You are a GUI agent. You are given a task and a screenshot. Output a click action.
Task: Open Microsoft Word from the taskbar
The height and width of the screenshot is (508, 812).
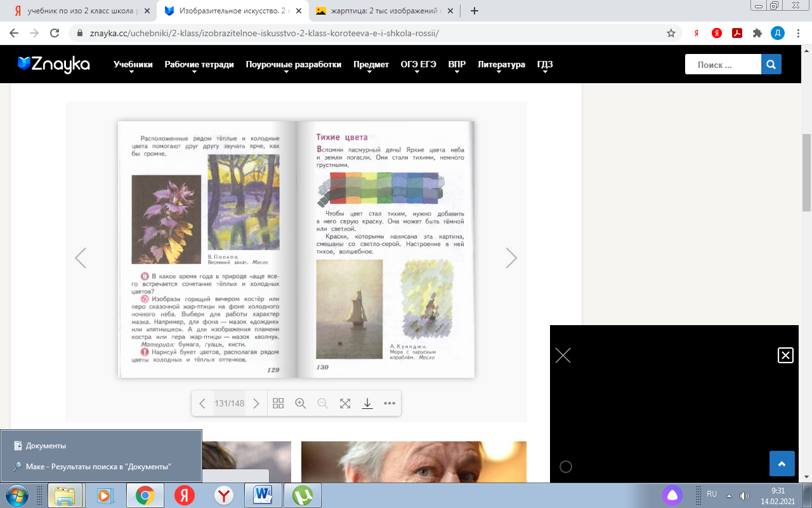(x=262, y=495)
